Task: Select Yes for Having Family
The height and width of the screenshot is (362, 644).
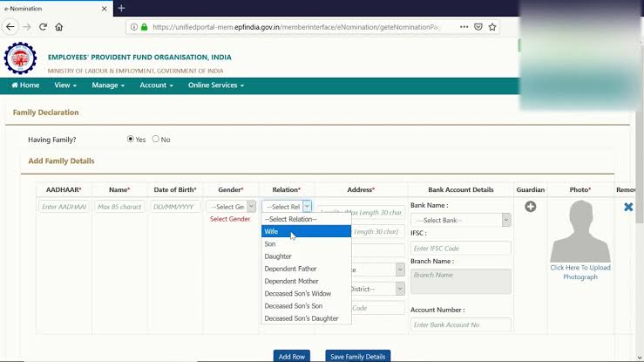Action: [130, 139]
